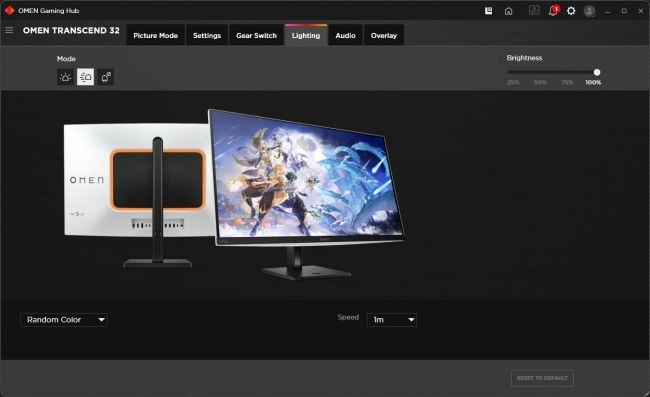Screen dimensions: 650x397
Task: Open the Gear Switch tab
Action: (x=256, y=35)
